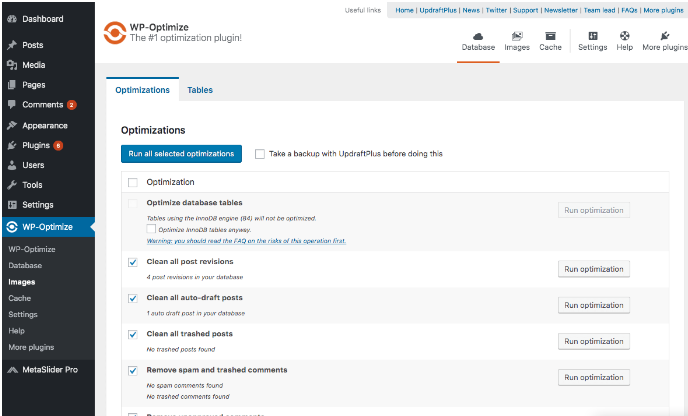This screenshot has width=688, height=416.
Task: Uncheck Clean all auto-draft posts
Action: point(133,298)
